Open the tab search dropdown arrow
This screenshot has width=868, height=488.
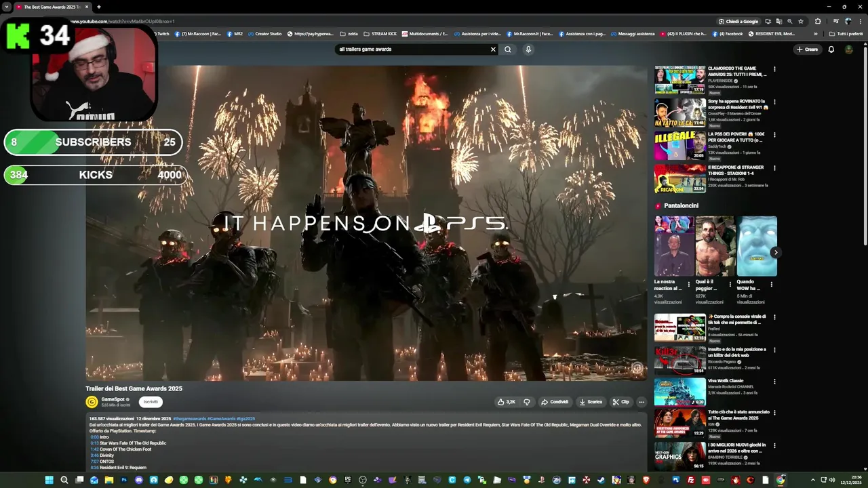click(6, 7)
